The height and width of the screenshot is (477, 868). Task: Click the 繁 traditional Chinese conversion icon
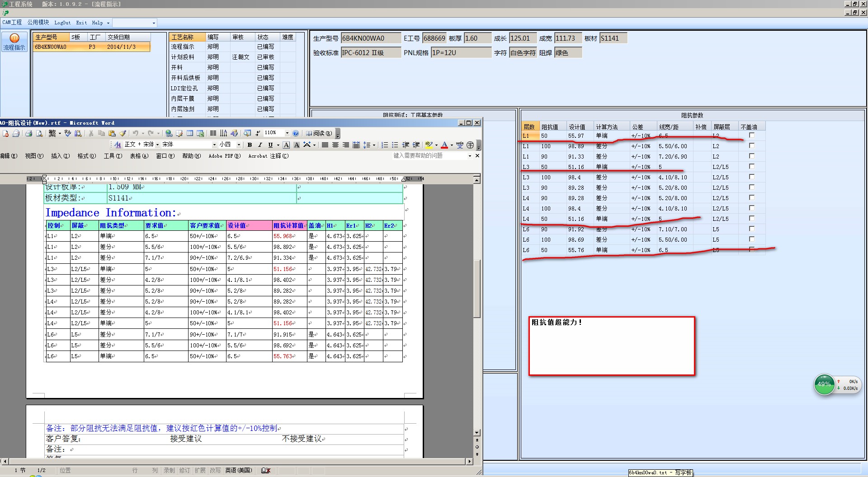pyautogui.click(x=52, y=133)
